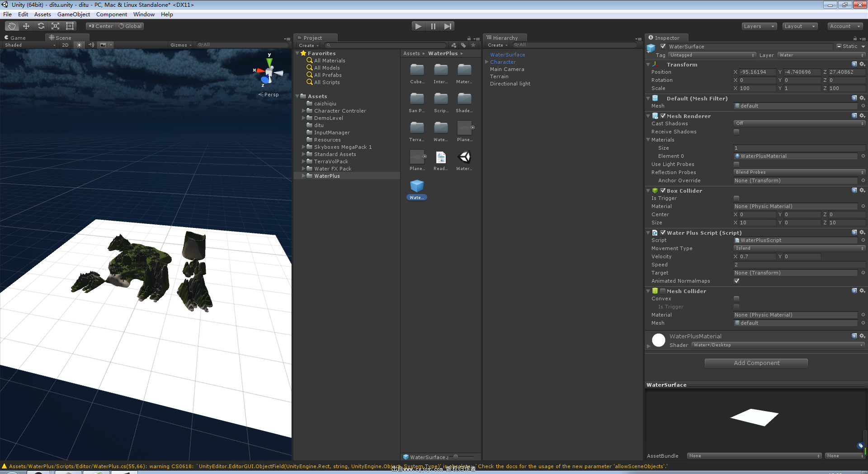The height and width of the screenshot is (474, 868).
Task: Open the WaterSurface prefab asset icon
Action: (x=417, y=186)
